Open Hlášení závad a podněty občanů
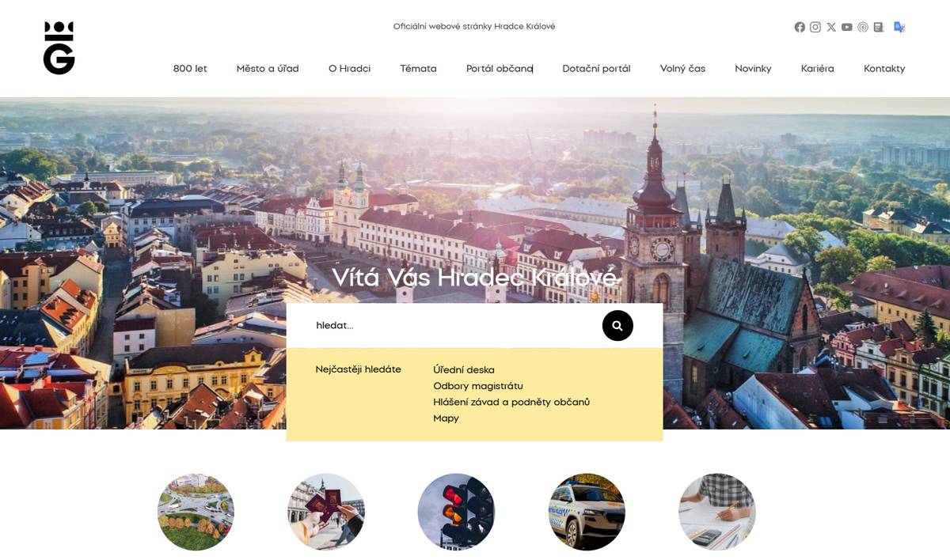The width and height of the screenshot is (950, 560). click(x=511, y=402)
